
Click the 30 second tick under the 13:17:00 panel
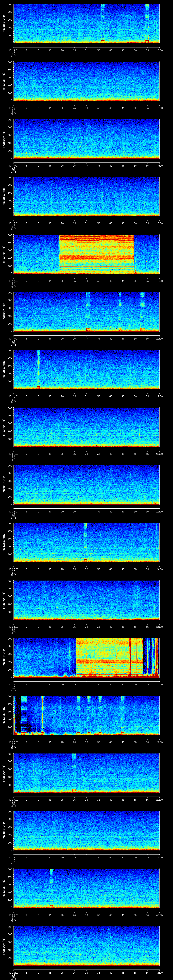pos(87,223)
